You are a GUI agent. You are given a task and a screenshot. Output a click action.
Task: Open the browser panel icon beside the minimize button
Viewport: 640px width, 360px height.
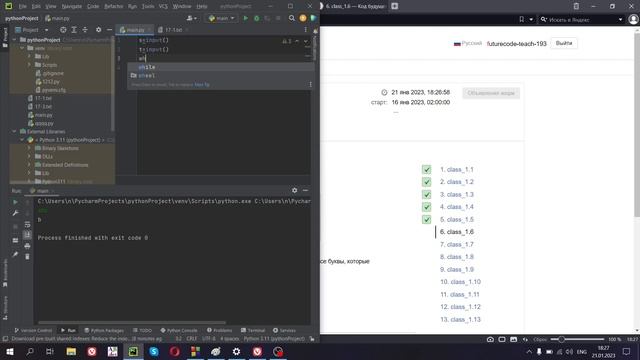coord(576,6)
